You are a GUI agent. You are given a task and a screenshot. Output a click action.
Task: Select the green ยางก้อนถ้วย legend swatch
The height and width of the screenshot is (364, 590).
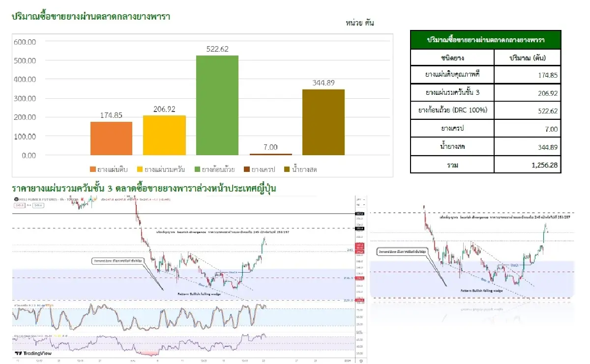pyautogui.click(x=198, y=169)
